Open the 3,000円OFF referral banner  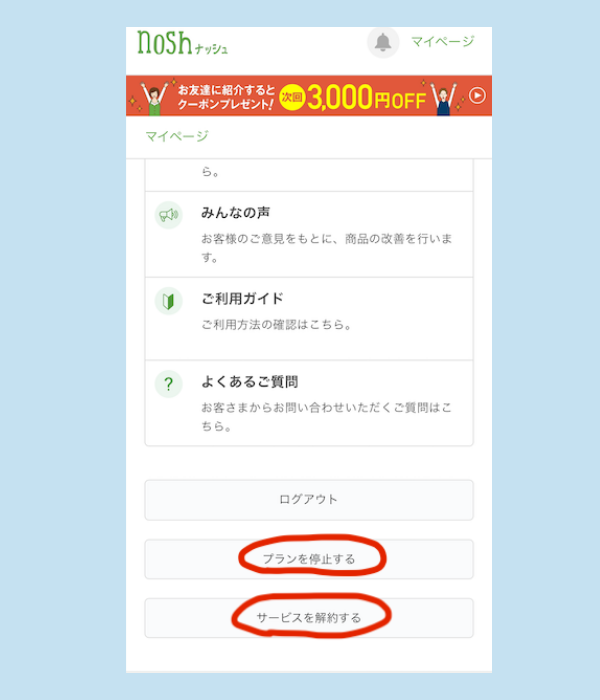(x=309, y=96)
